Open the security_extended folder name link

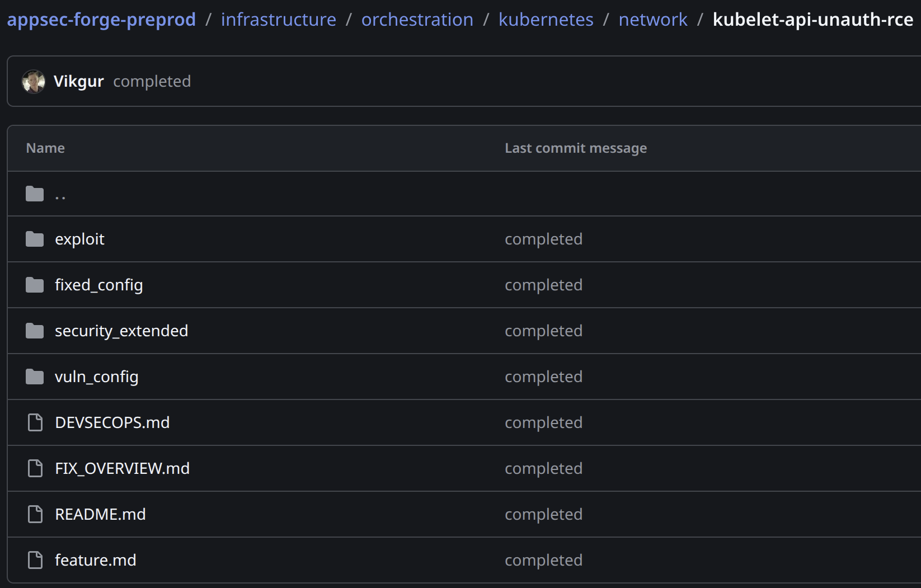(121, 331)
